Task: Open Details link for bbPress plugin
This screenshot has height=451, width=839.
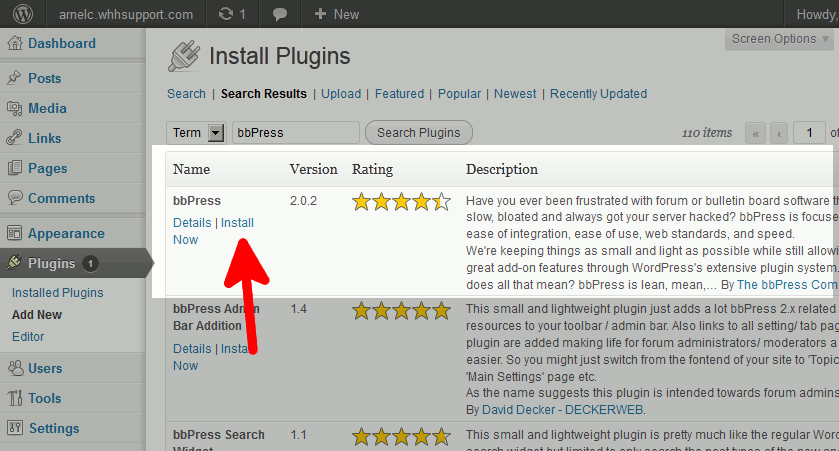Action: (x=192, y=223)
